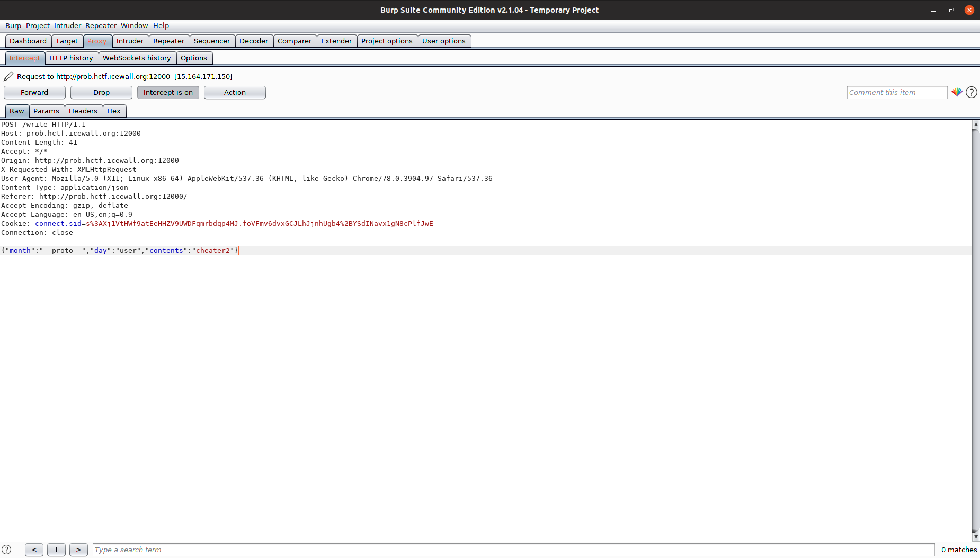Switch to the Sequencer tab
Image resolution: width=980 pixels, height=558 pixels.
212,41
